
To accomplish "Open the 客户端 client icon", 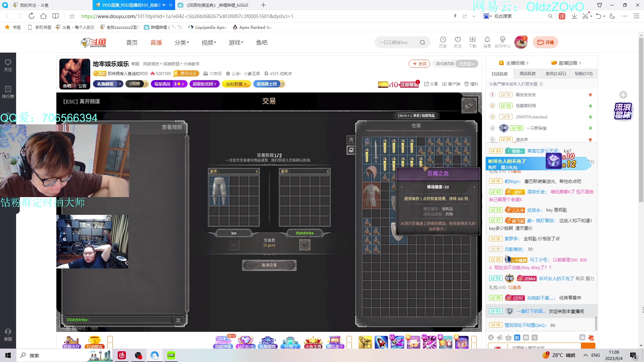I will pos(451,84).
